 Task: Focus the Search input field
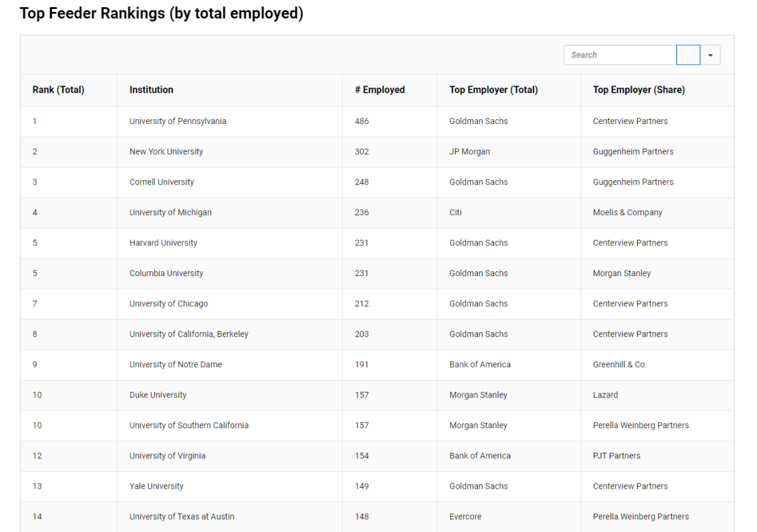(x=620, y=55)
